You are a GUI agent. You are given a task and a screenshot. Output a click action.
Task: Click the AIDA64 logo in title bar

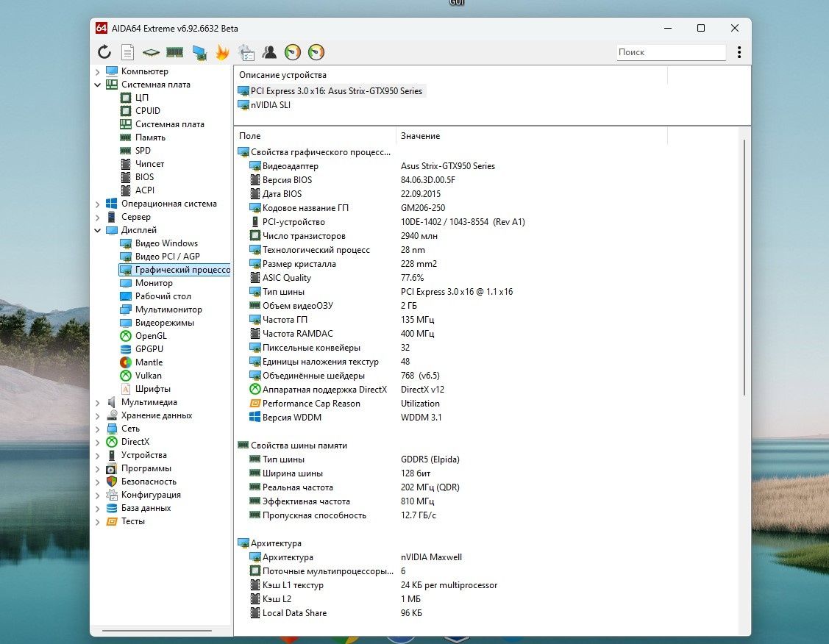102,28
